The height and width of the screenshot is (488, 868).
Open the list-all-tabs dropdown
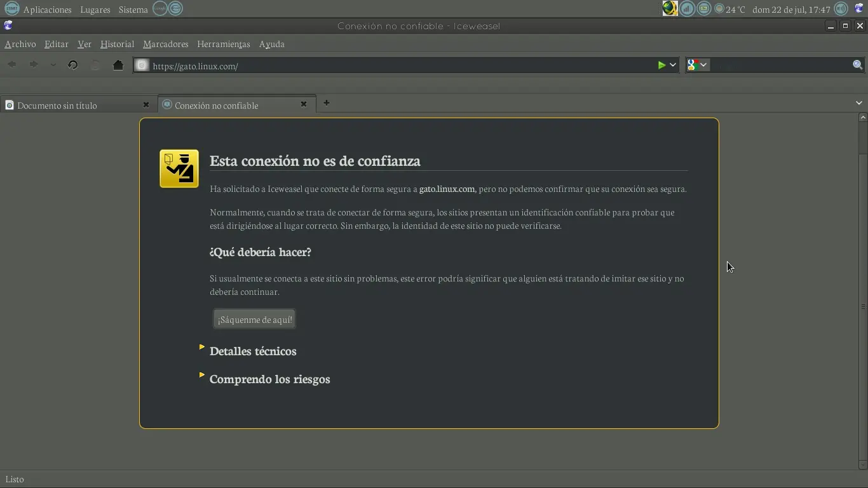tap(858, 103)
